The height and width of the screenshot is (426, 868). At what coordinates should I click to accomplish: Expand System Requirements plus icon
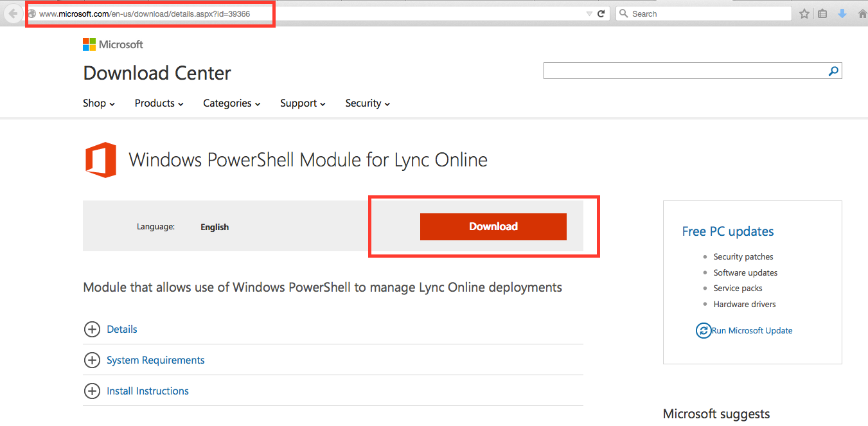93,360
